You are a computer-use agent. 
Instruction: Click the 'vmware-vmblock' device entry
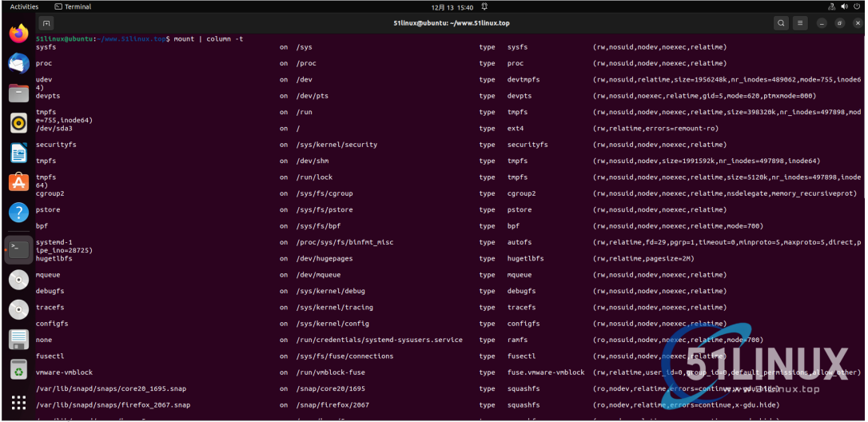[64, 372]
